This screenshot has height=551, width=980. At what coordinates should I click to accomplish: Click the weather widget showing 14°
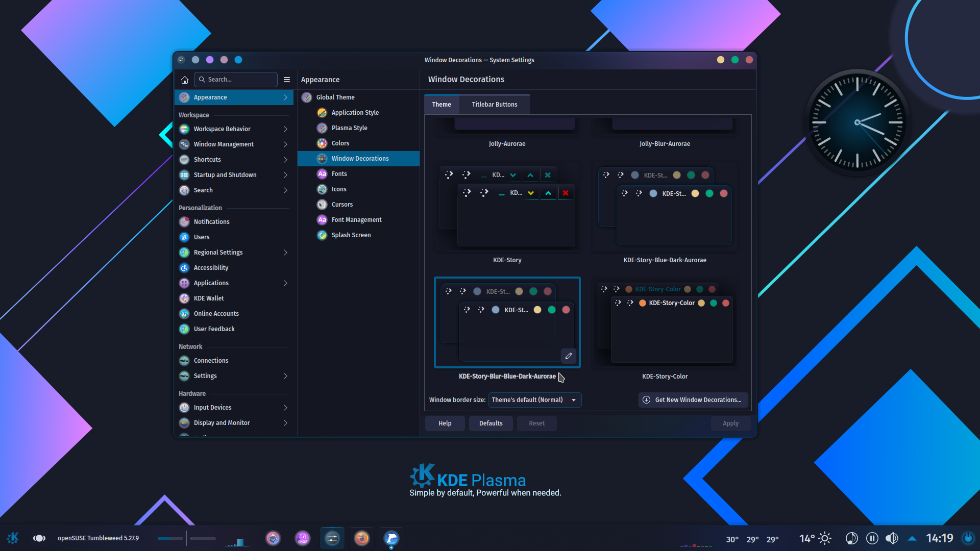pos(815,538)
